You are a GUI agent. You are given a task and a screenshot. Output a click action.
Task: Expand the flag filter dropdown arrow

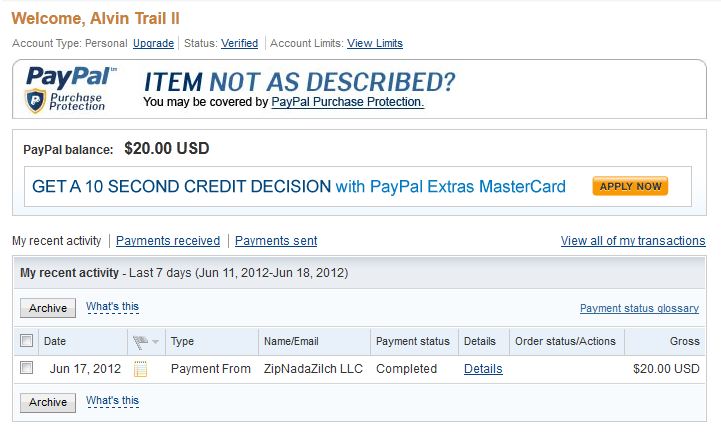click(x=155, y=341)
